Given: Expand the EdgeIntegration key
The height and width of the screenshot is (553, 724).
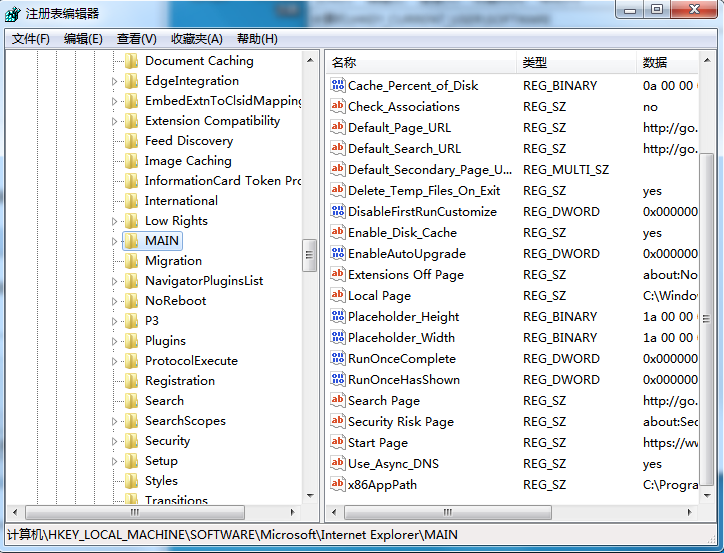Looking at the screenshot, I should click(x=115, y=81).
